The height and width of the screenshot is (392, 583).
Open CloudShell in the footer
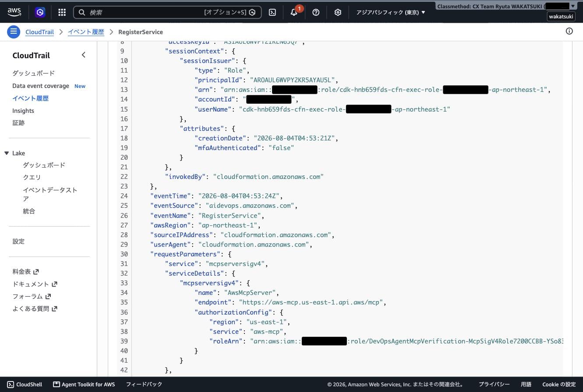click(x=25, y=384)
